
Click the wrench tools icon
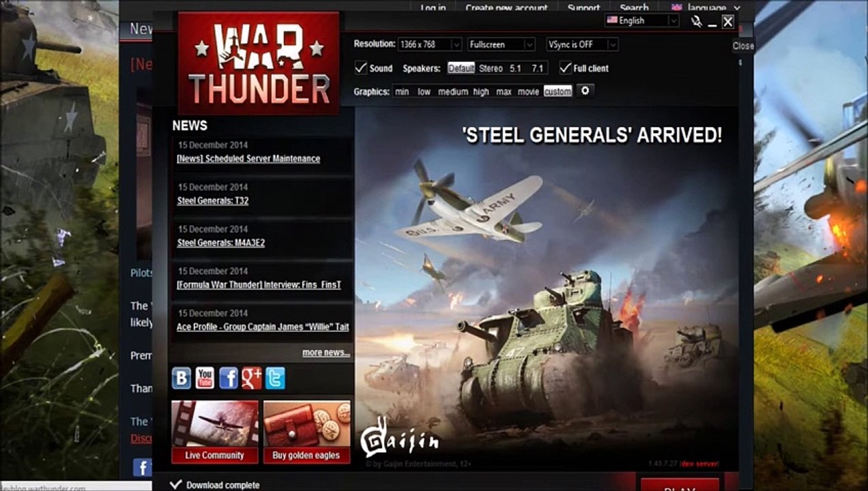point(696,22)
